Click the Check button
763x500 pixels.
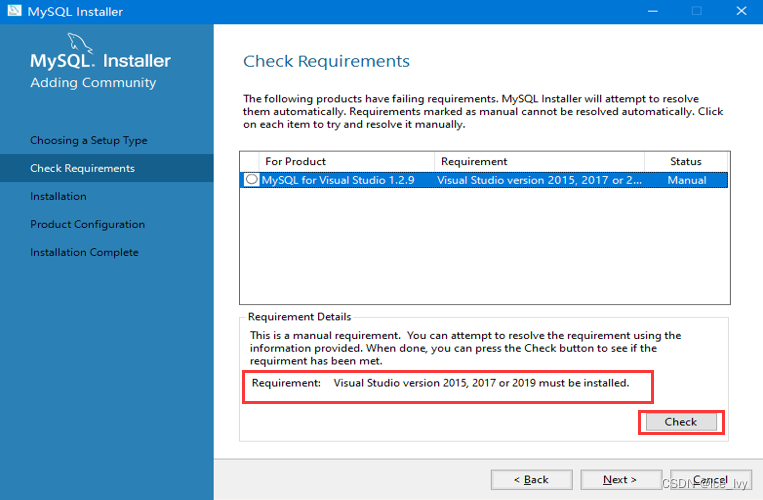pos(681,422)
